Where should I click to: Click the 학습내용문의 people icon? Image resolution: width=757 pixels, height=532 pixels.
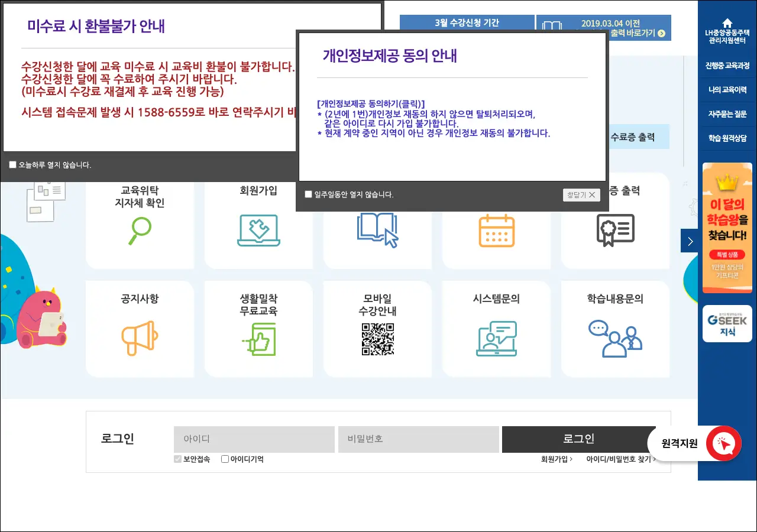615,339
